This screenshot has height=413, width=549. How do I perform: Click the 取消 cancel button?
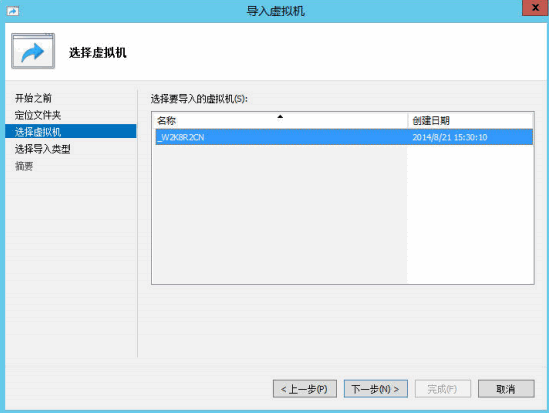(506, 389)
